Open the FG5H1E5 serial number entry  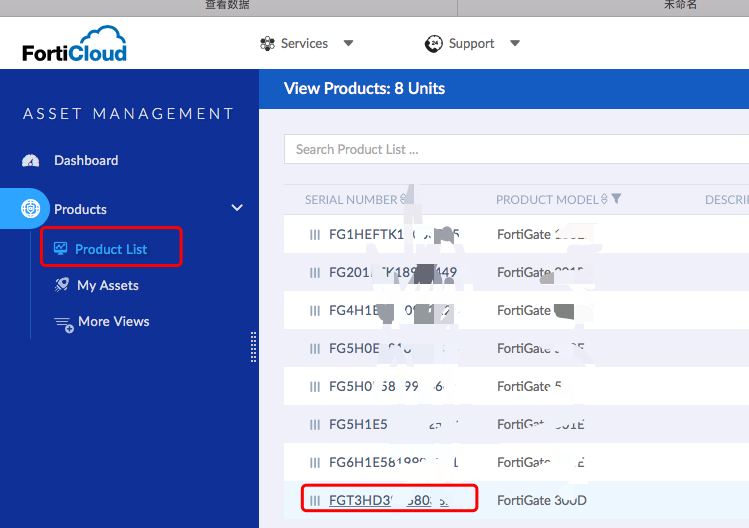tap(358, 424)
